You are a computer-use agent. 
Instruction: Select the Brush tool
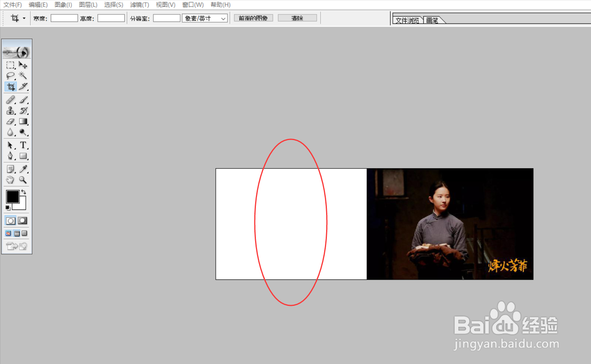coord(23,100)
